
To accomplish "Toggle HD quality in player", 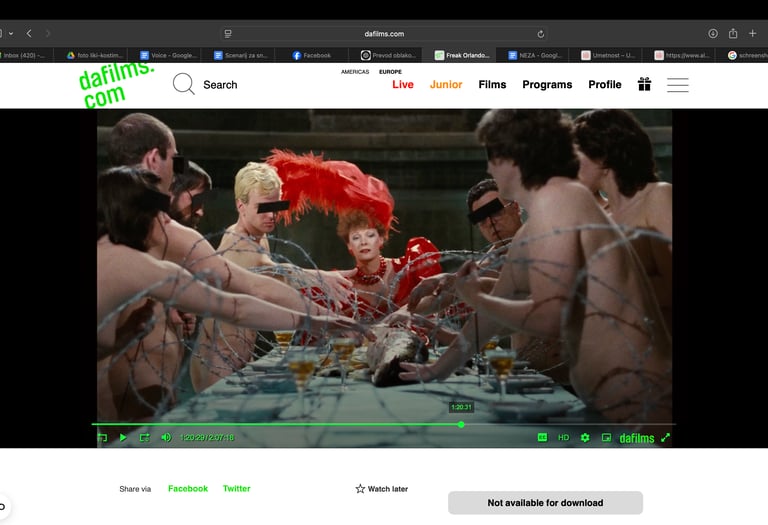I will pos(564,437).
